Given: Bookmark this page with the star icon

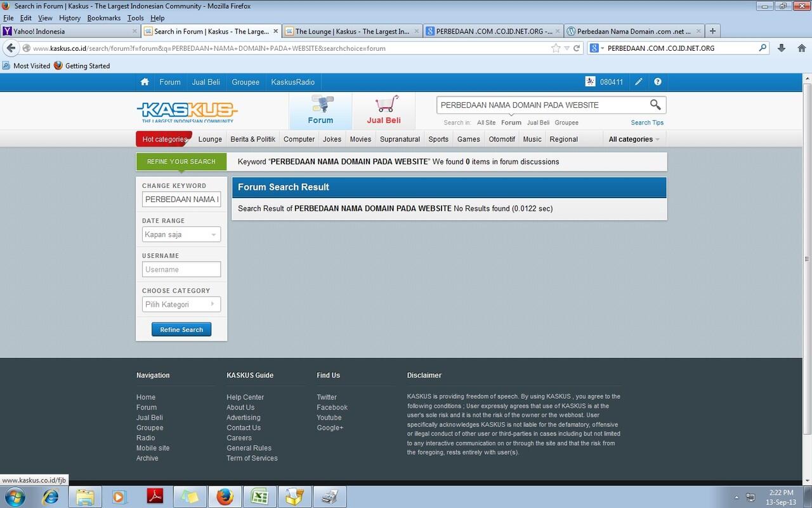Looking at the screenshot, I should (556, 48).
